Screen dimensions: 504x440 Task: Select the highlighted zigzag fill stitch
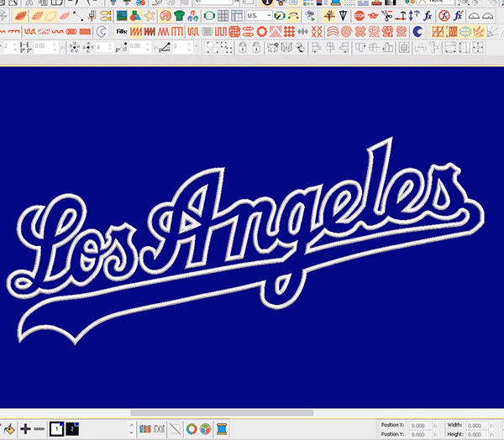[x=135, y=32]
